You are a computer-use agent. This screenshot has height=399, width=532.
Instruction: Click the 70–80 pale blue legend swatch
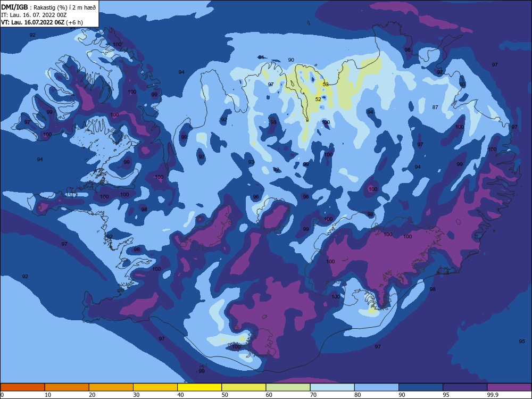[332, 387]
